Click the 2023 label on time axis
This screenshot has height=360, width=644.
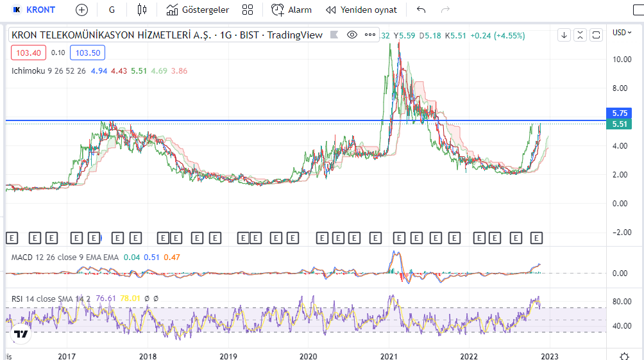550,356
